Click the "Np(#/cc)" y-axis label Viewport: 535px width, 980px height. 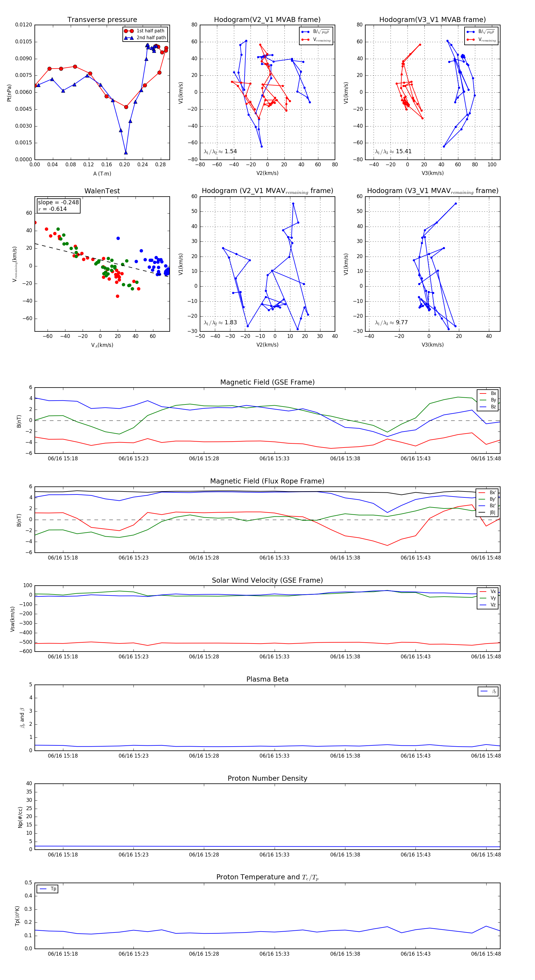pos(20,817)
